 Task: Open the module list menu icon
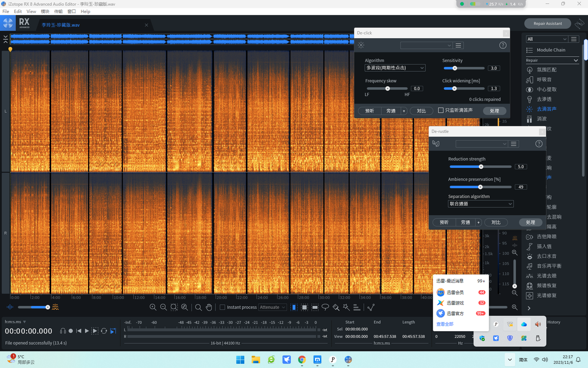[x=574, y=39]
